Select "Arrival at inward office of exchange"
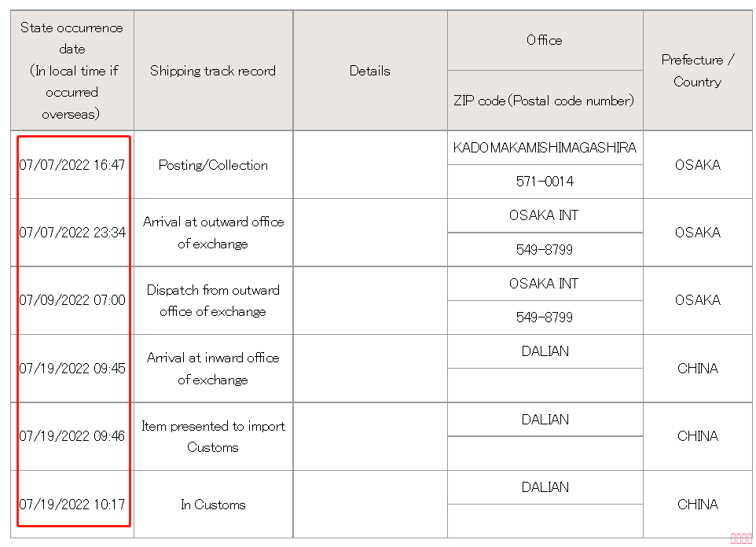The width and height of the screenshot is (756, 547). (213, 368)
